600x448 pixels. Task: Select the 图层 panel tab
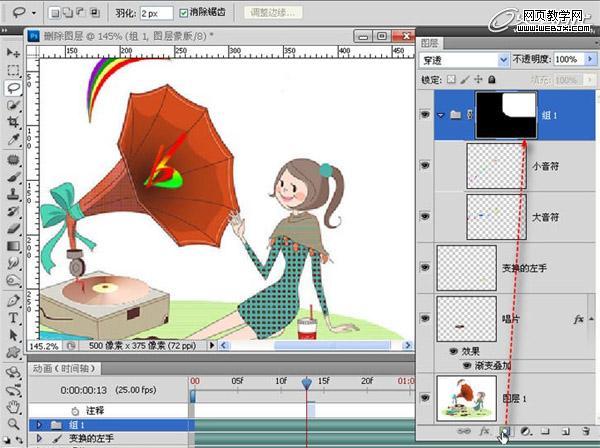432,43
